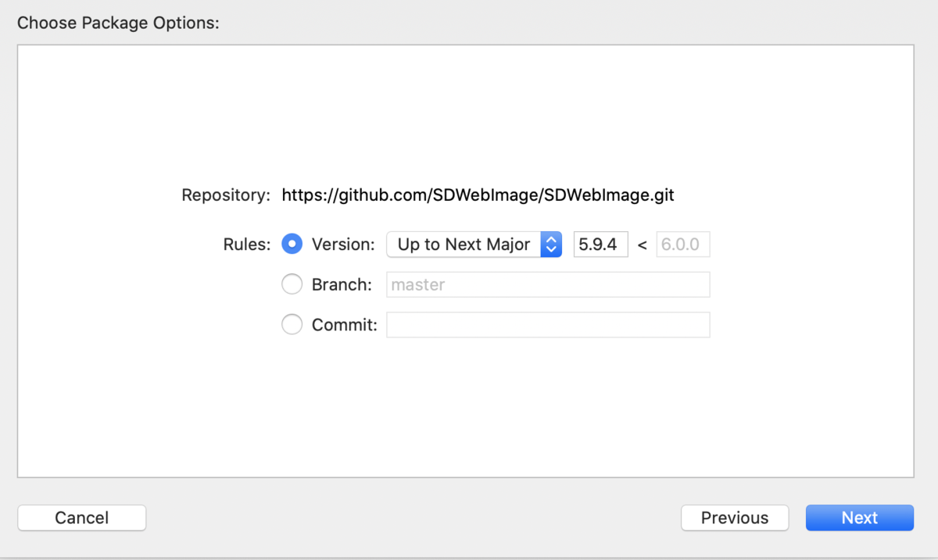Select the Version rule radio button
This screenshot has width=938, height=560.
[292, 244]
